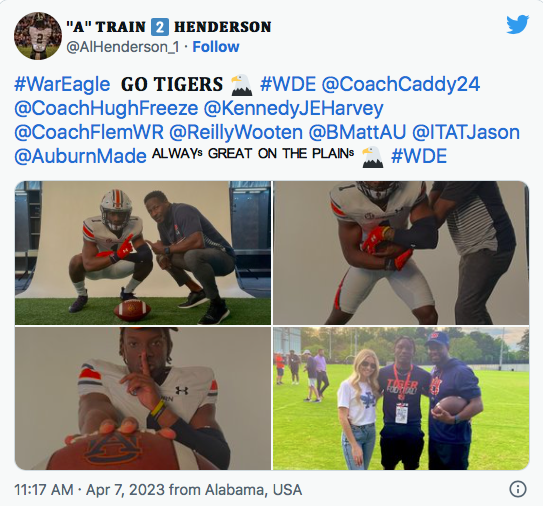Screen dimensions: 543x506
Task: Visit the @AuburnMade mention
Action: tap(80, 156)
